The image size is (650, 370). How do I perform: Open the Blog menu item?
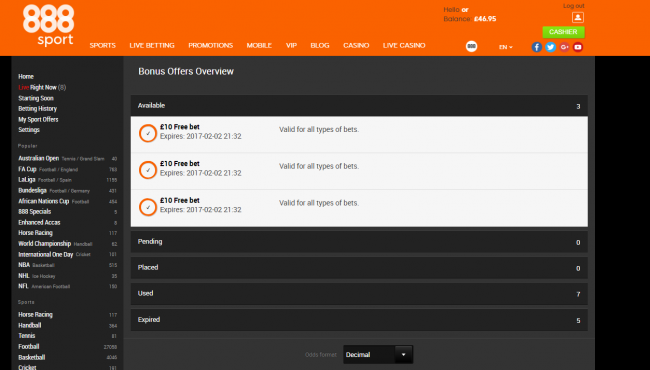(x=320, y=46)
